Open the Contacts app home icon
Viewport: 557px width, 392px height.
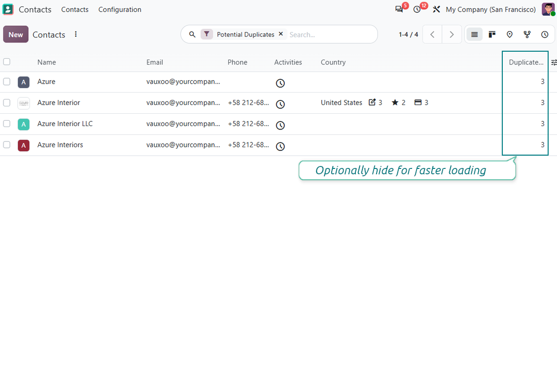point(8,9)
